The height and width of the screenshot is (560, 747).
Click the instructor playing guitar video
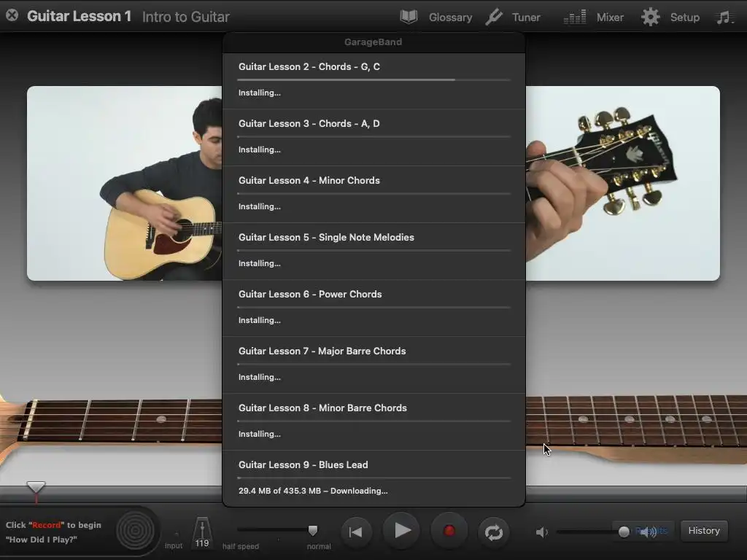click(124, 183)
